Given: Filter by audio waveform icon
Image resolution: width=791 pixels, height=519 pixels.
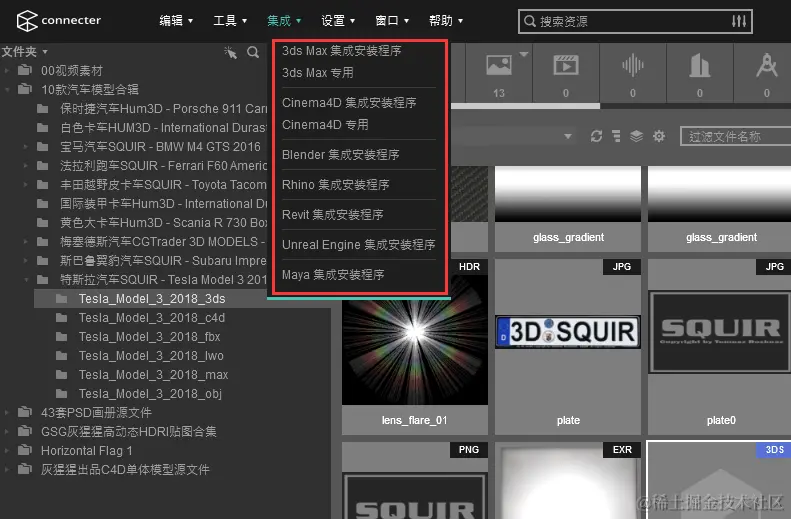Looking at the screenshot, I should click(633, 66).
